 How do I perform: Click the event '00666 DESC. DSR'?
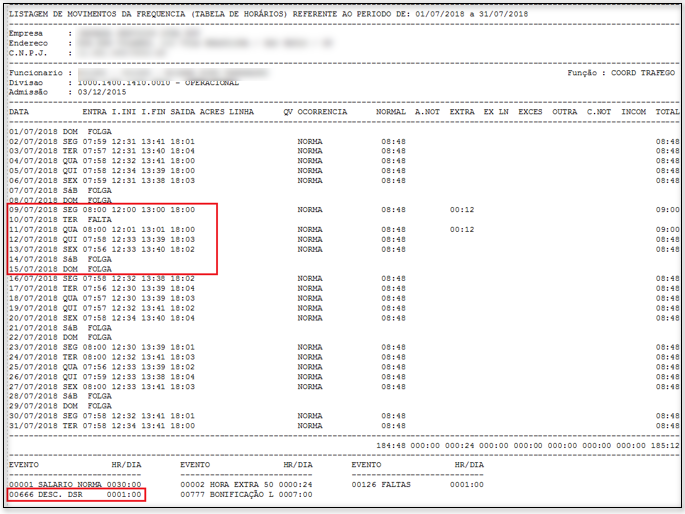point(45,495)
